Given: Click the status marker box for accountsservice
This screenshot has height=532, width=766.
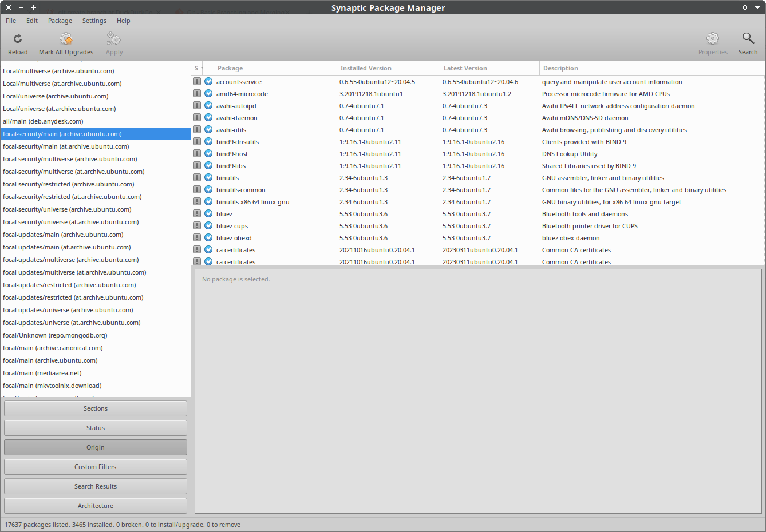Looking at the screenshot, I should pyautogui.click(x=197, y=82).
